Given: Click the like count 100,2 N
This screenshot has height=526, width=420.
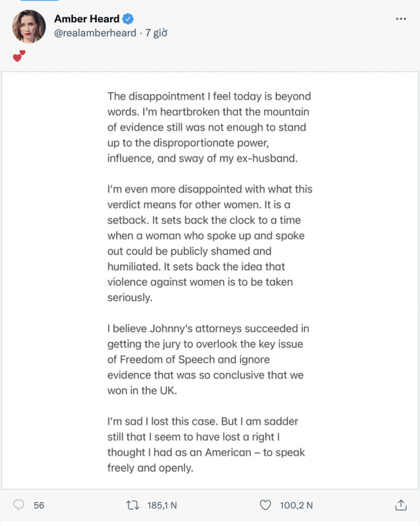Looking at the screenshot, I should click(x=296, y=505).
